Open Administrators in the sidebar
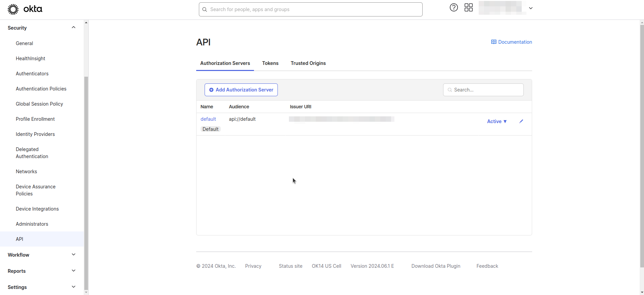The width and height of the screenshot is (644, 295). 32,224
